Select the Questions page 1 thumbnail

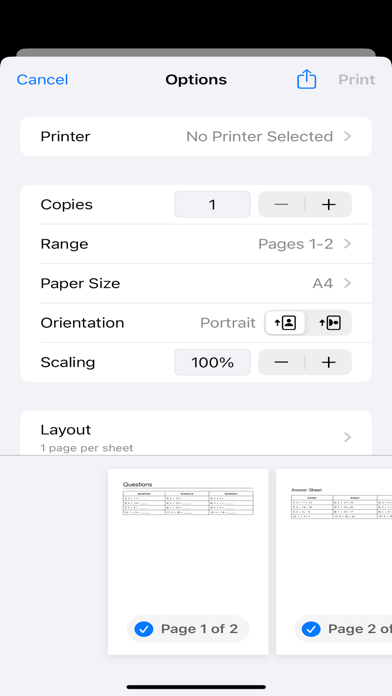[x=188, y=562]
